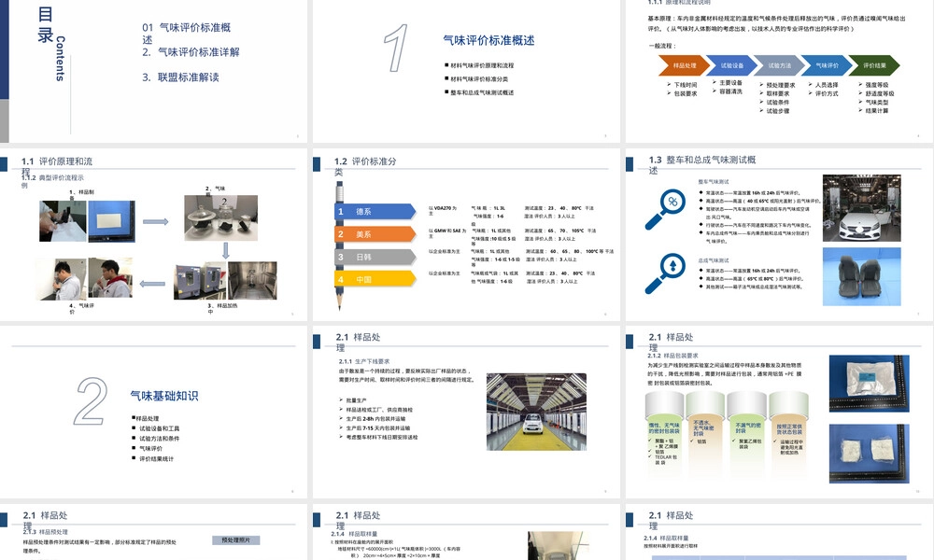Click the orange 美系 arrow label
The width and height of the screenshot is (934, 560).
click(375, 234)
